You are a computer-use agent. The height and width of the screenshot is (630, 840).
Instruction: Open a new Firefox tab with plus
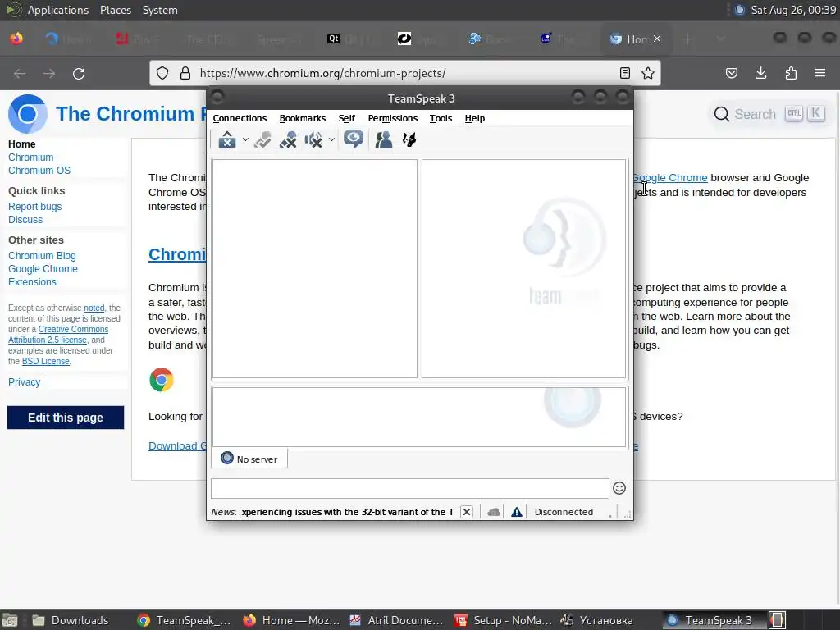pos(688,39)
